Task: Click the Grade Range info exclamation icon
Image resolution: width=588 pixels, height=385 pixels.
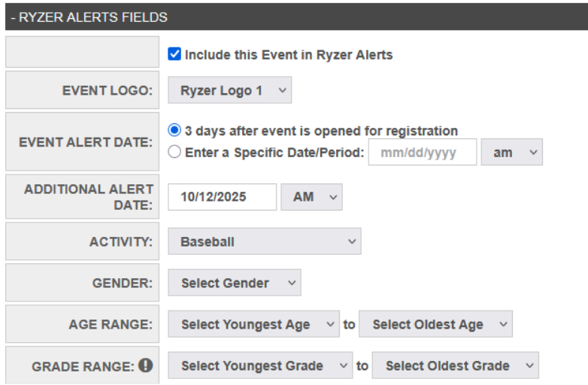Action: coord(146,365)
